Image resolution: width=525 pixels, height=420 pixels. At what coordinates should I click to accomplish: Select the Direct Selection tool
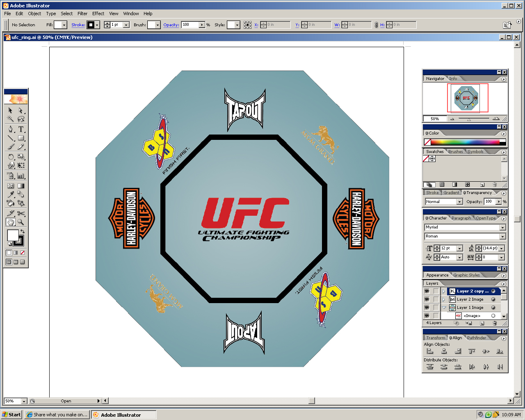21,111
